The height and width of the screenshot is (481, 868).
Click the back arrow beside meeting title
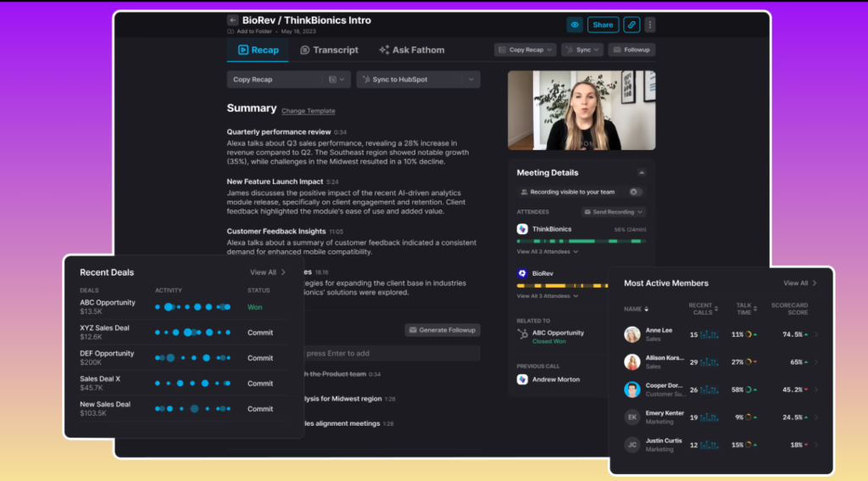(x=232, y=20)
